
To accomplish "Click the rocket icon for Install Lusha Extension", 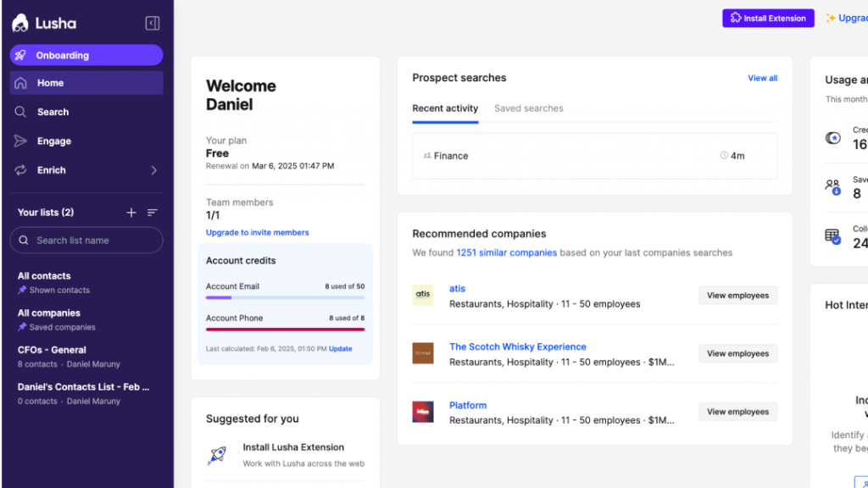I will [x=217, y=455].
